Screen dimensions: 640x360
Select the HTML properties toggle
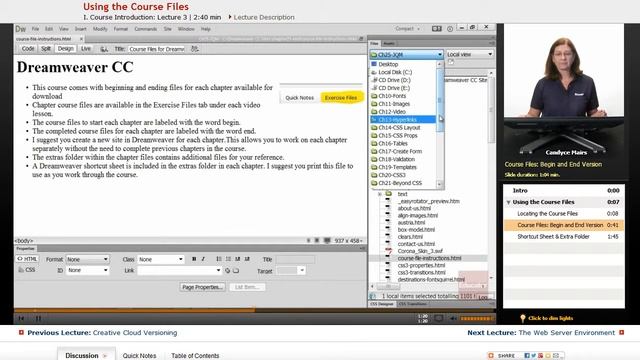[x=27, y=259]
